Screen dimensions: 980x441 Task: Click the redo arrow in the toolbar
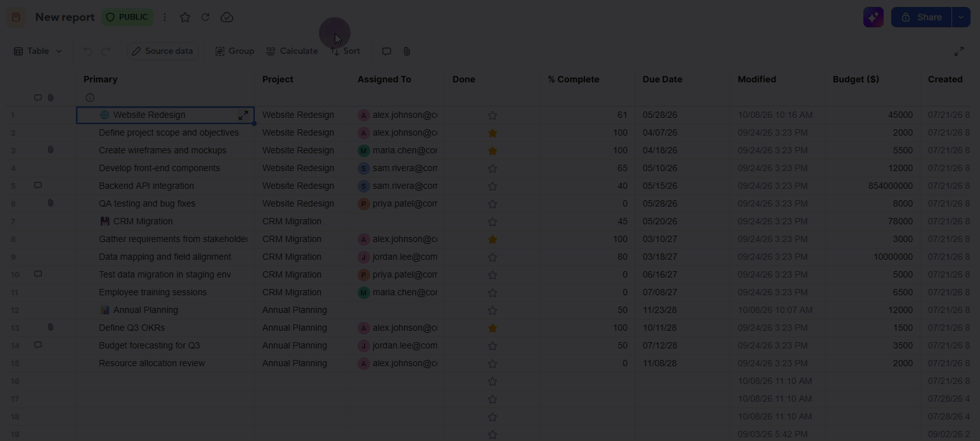coord(106,51)
